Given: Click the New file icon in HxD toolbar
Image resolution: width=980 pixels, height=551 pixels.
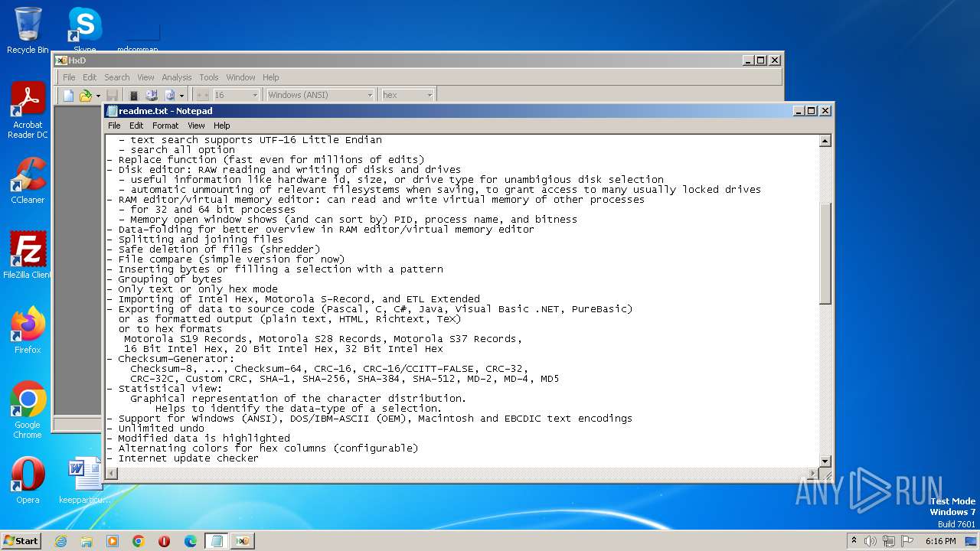Looking at the screenshot, I should pyautogui.click(x=68, y=95).
